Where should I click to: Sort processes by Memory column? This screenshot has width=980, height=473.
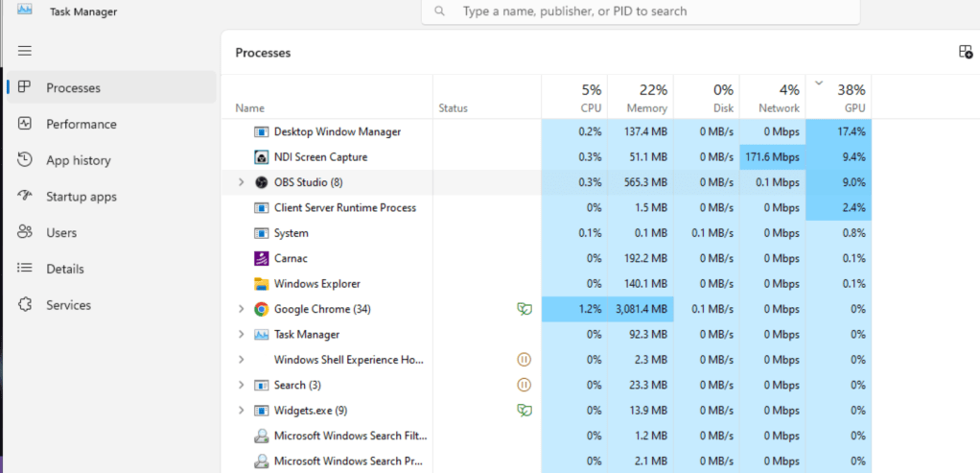(641, 96)
